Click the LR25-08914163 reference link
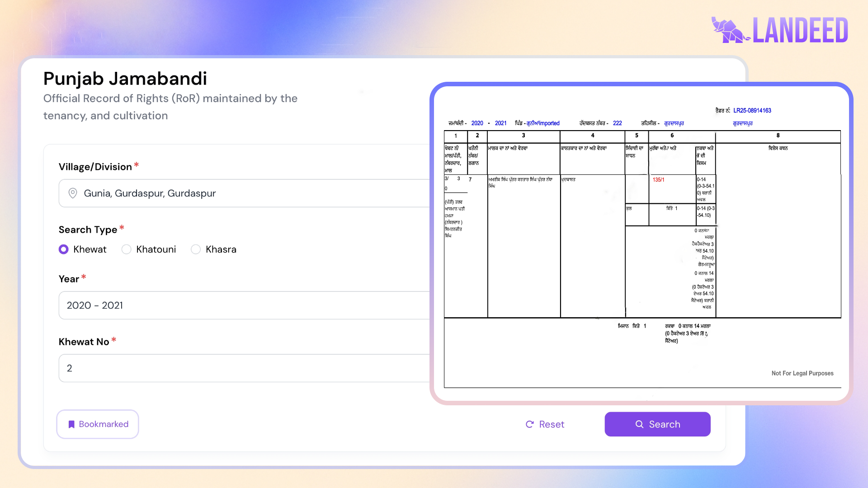Viewport: 868px width, 488px height. (x=752, y=110)
